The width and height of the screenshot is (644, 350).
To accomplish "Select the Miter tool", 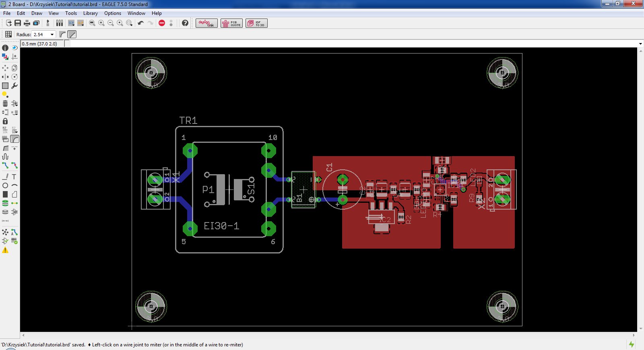I will click(x=14, y=139).
